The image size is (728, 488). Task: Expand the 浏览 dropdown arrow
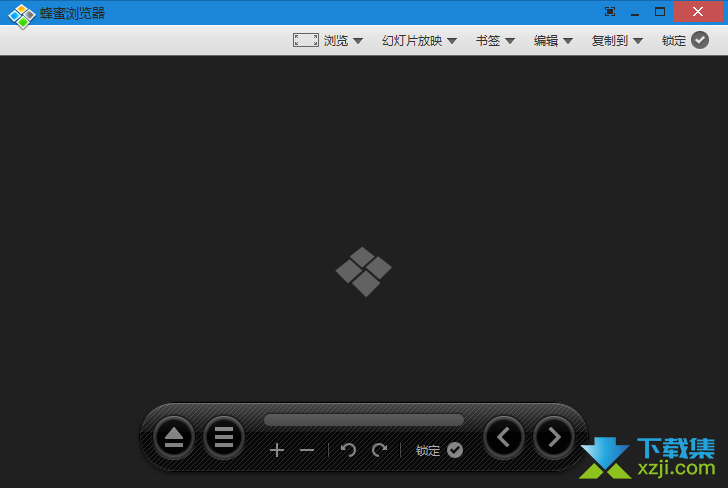(358, 41)
